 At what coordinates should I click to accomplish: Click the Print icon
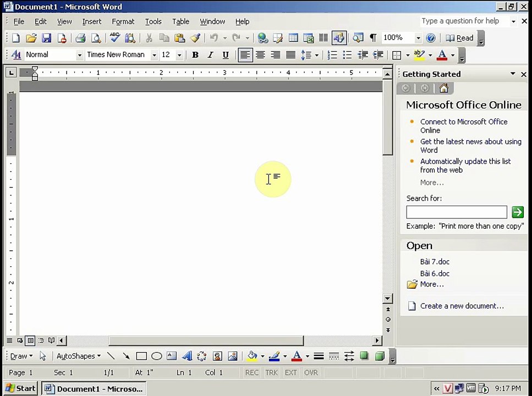(x=80, y=38)
